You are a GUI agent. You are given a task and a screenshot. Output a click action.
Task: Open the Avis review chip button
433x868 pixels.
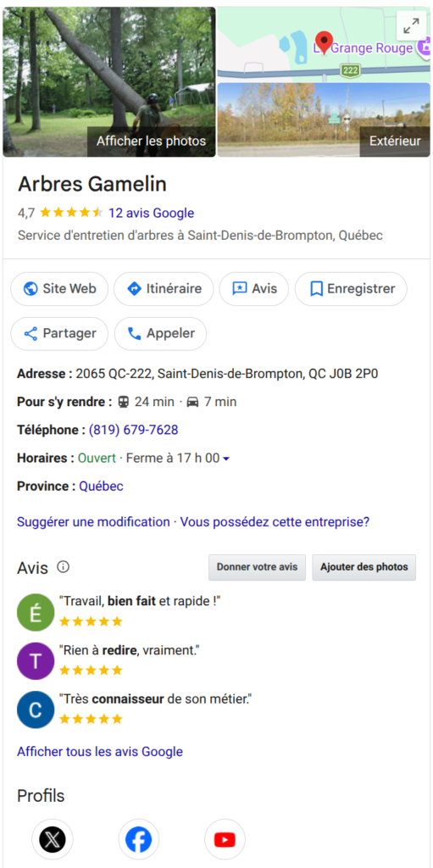point(254,289)
